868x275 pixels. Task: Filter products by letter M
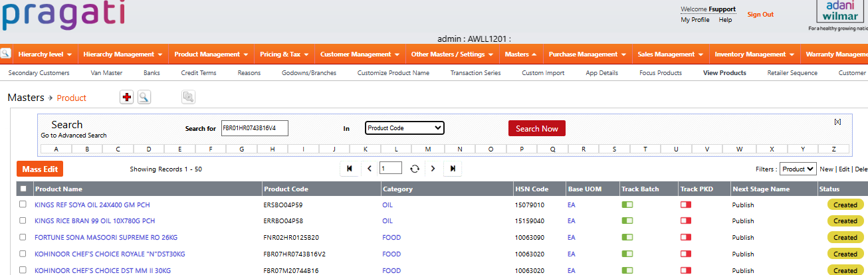pyautogui.click(x=428, y=149)
